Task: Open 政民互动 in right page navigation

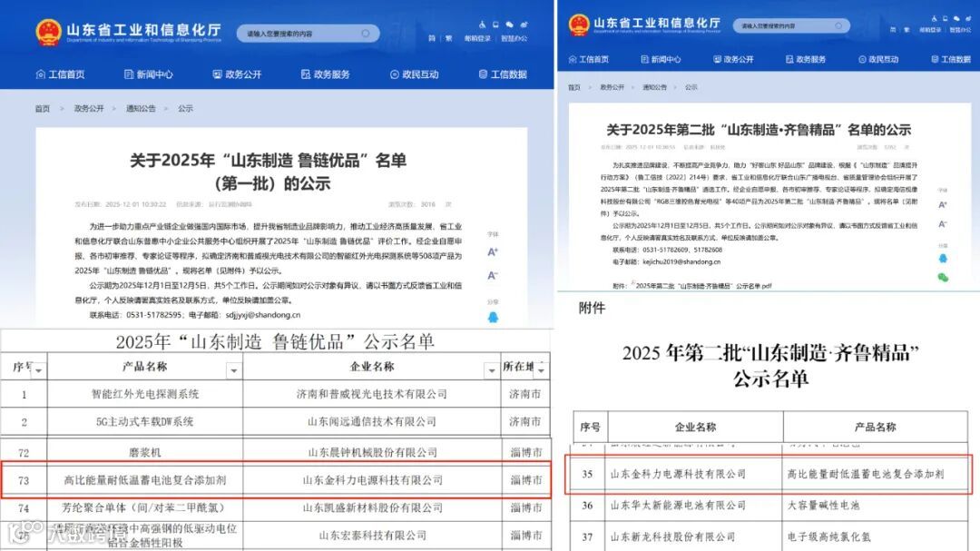Action: click(878, 59)
